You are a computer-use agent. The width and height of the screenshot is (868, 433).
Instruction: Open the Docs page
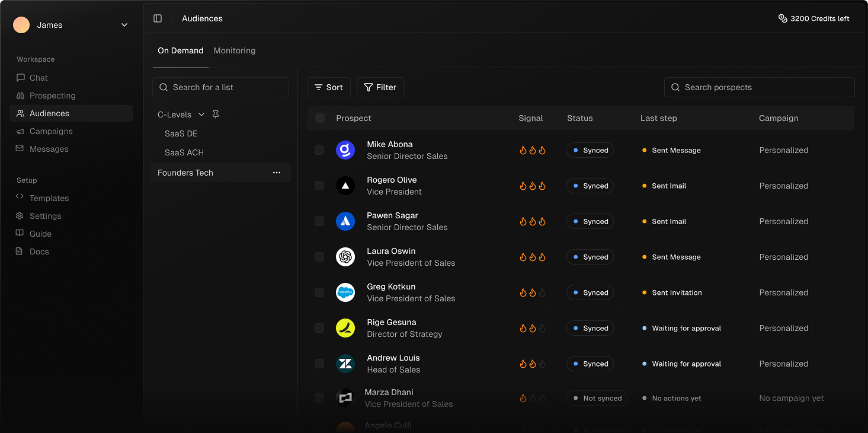39,251
